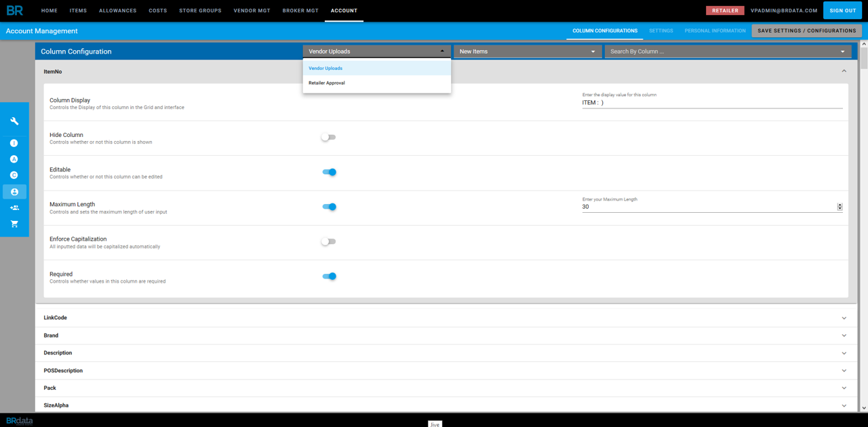Click the Retailer badge button
The width and height of the screenshot is (868, 427).
725,11
